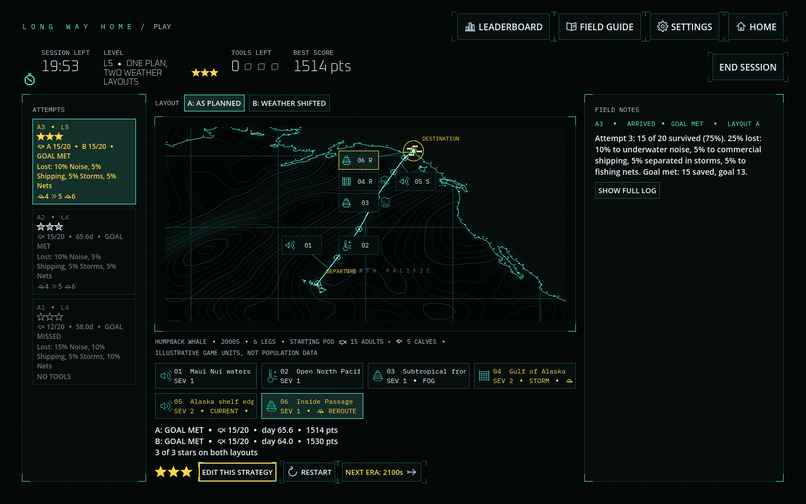
Task: Click the sound wave icon in leg 05 card
Action: tap(166, 406)
